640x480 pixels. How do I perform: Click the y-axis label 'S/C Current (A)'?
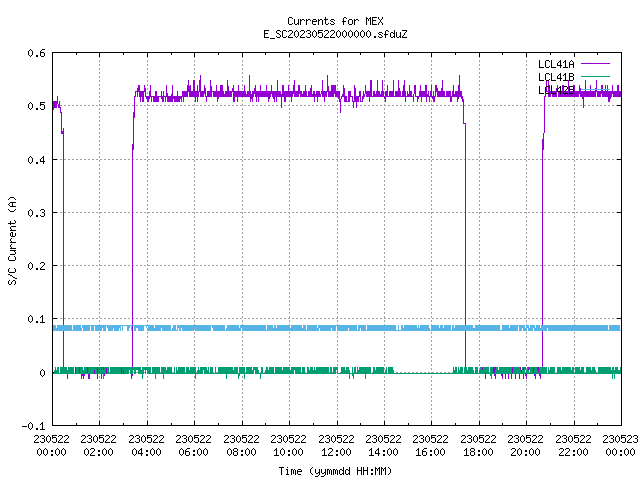click(12, 240)
